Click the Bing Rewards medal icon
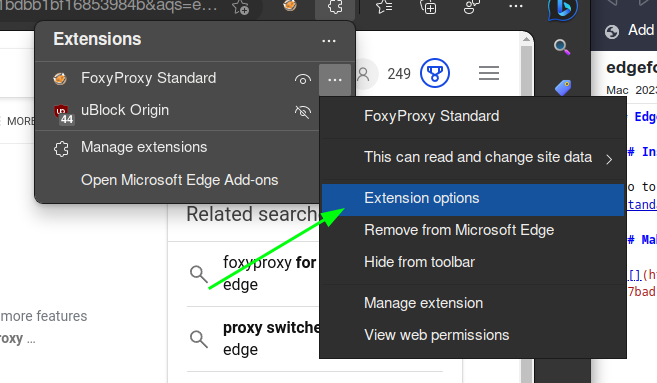This screenshot has height=383, width=657. (435, 73)
